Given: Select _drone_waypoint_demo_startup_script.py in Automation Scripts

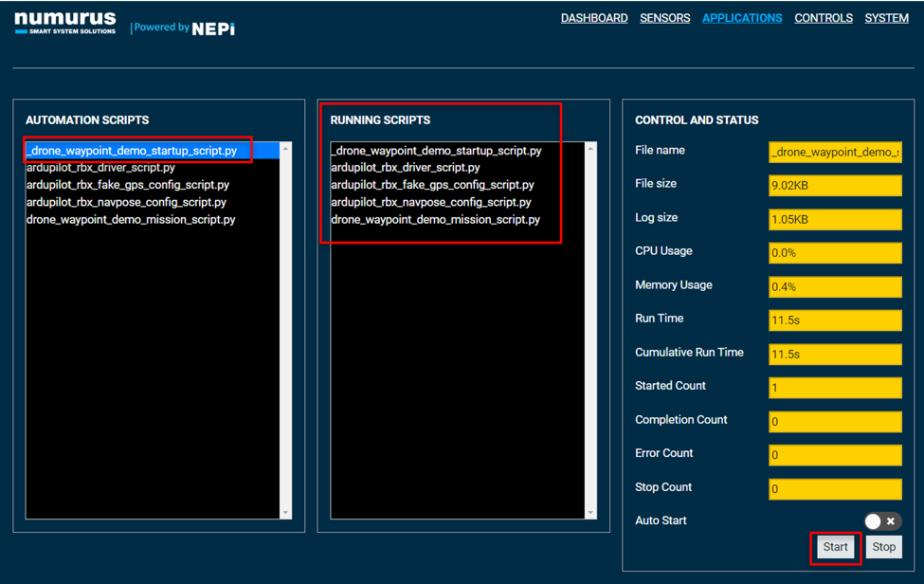Looking at the screenshot, I should [136, 150].
